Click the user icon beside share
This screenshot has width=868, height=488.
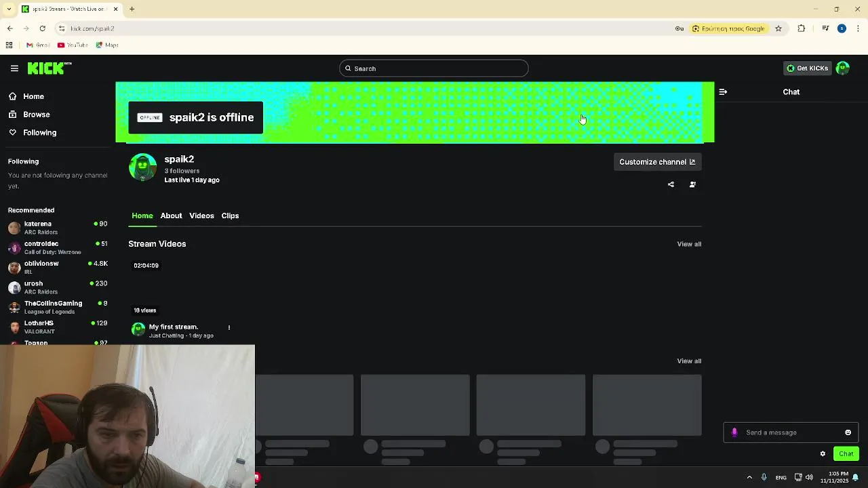(692, 184)
